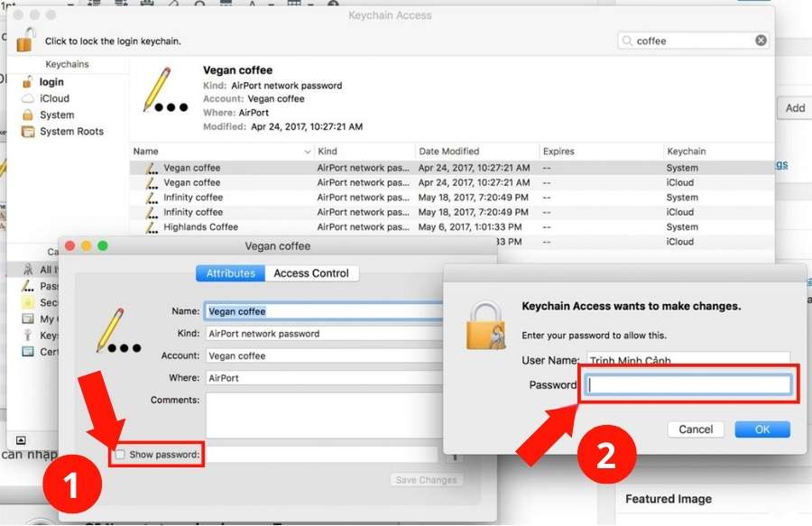Viewport: 812px width, 526px height.
Task: Select the System keychain in the sidebar
Action: tap(57, 115)
